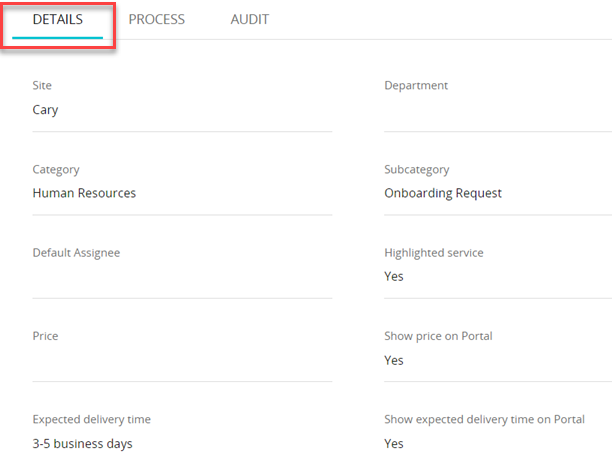Click Yes under Show price on Portal
The image size is (612, 460).
(394, 360)
